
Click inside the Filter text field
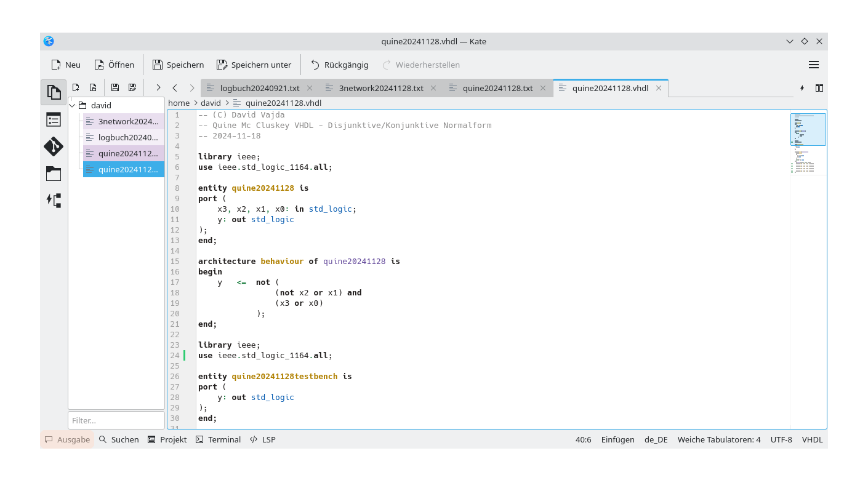116,420
